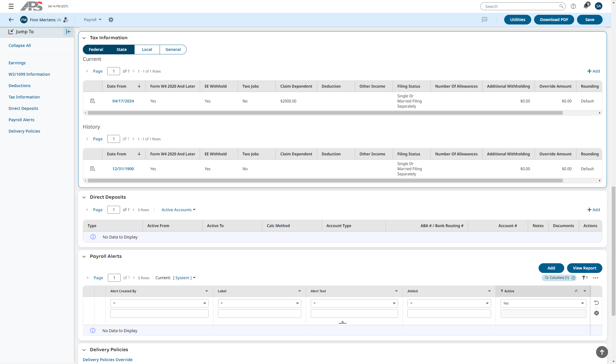Image resolution: width=616 pixels, height=364 pixels.
Task: Open the Active Accounts filter dropdown
Action: coord(178,210)
